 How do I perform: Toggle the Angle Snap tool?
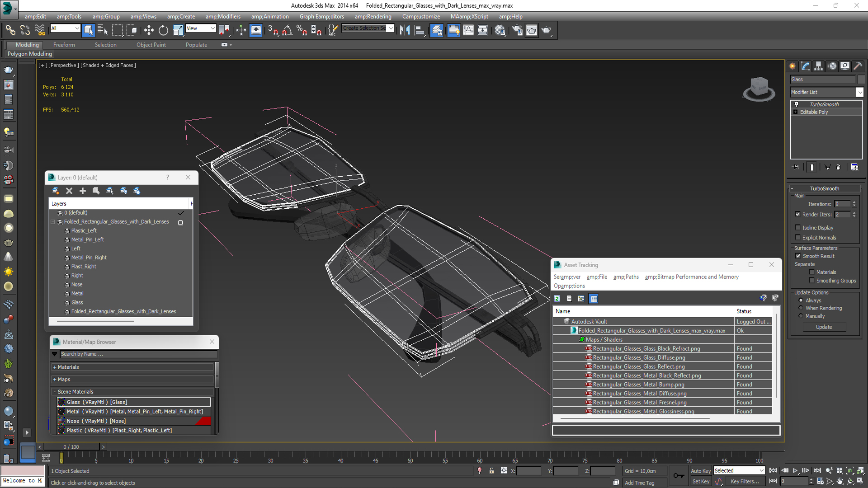[x=288, y=30]
